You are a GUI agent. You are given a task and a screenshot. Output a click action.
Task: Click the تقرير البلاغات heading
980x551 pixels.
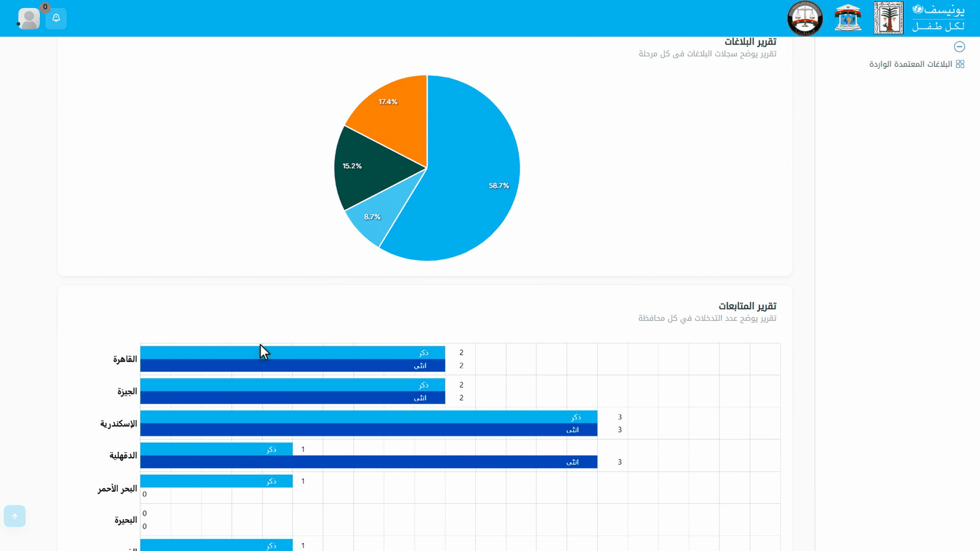[x=750, y=42]
